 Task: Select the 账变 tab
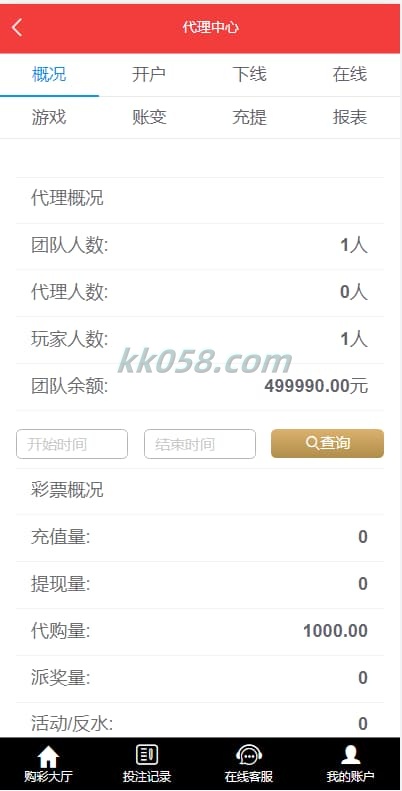click(149, 118)
